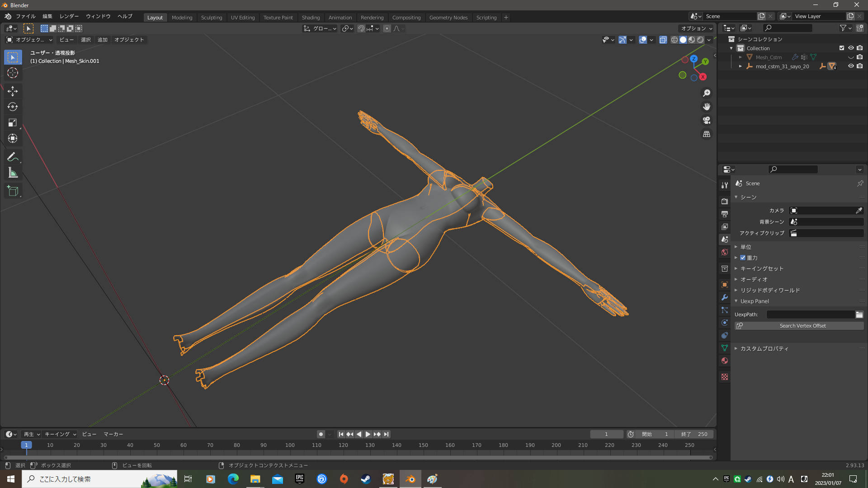
Task: Select the Move tool in the toolbar
Action: pos(13,91)
